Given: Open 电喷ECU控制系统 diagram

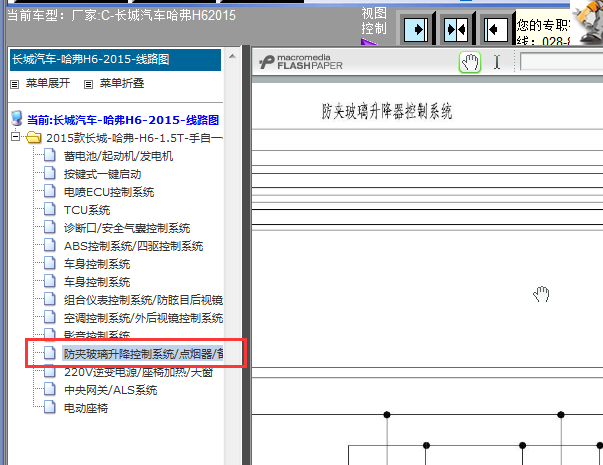Looking at the screenshot, I should [x=109, y=192].
